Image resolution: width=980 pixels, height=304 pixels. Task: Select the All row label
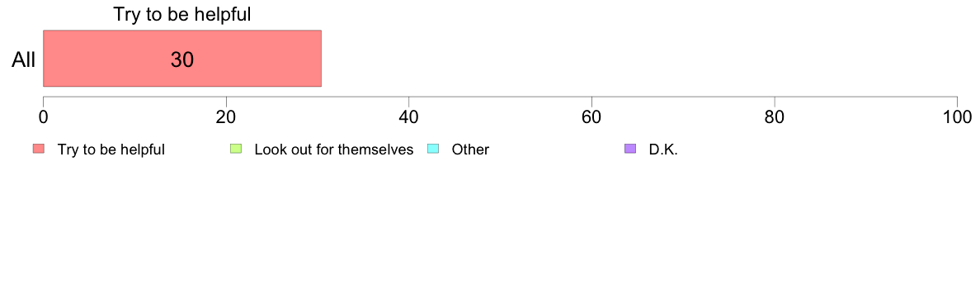pyautogui.click(x=24, y=59)
